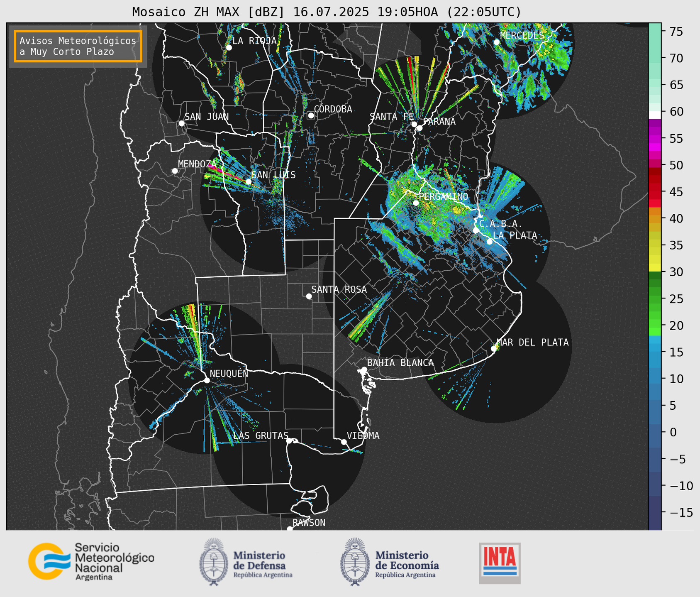The height and width of the screenshot is (597, 700).
Task: Click the 50 label on the dBZ scale
Action: [x=676, y=165]
